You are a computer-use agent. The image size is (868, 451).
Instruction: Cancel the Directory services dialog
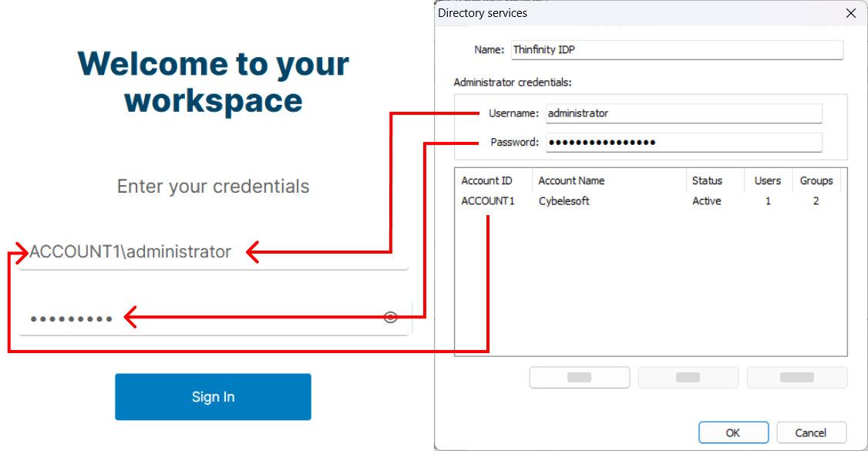pyautogui.click(x=811, y=432)
